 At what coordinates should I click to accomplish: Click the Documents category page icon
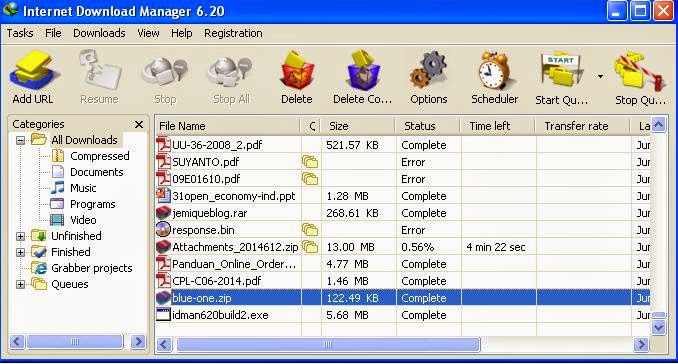(x=58, y=172)
